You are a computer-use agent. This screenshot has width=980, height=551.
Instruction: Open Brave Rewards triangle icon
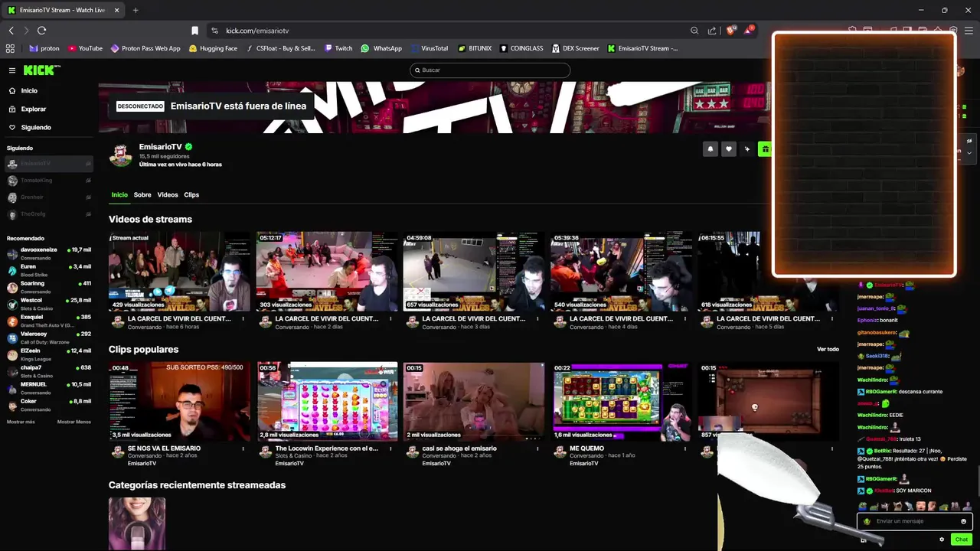click(x=748, y=31)
